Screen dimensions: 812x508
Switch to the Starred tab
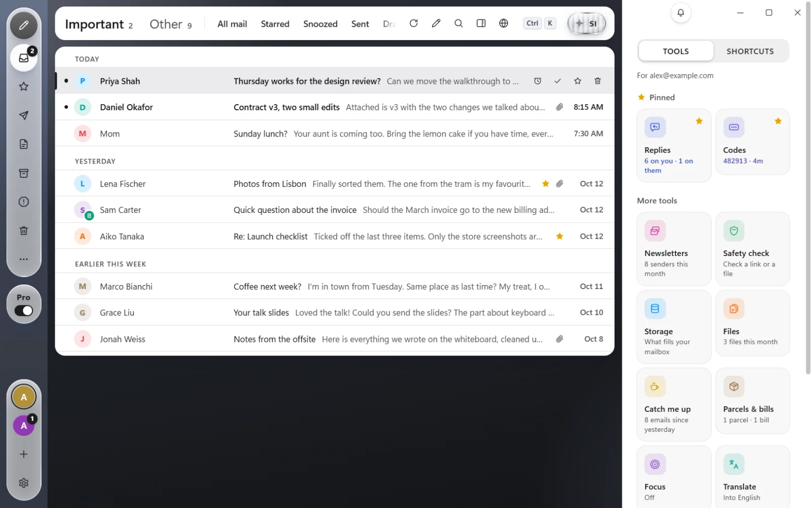275,24
